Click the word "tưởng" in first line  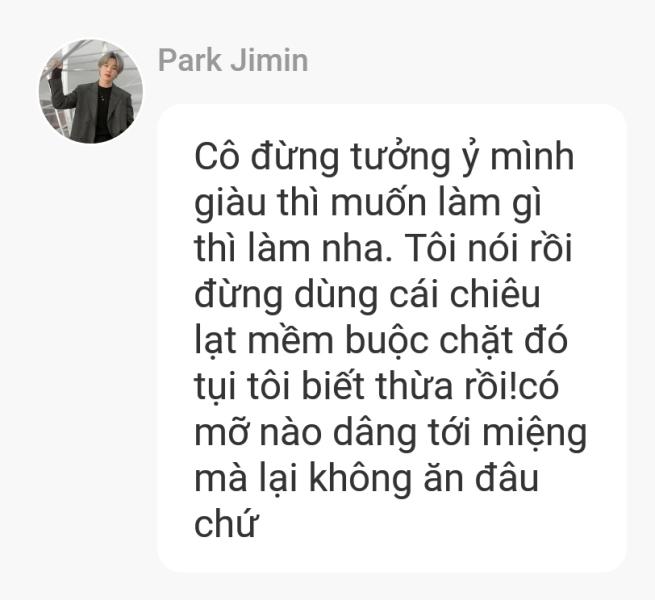(x=399, y=158)
